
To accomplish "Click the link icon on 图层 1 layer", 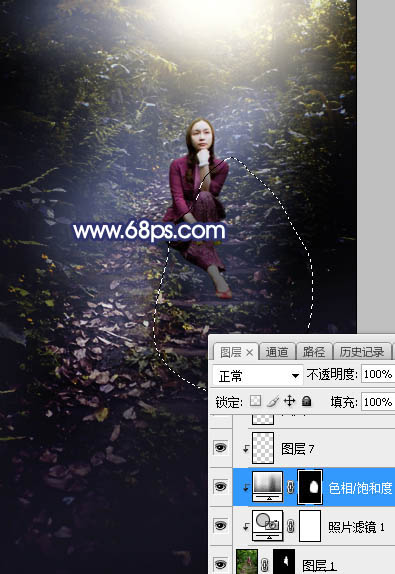I will (x=265, y=565).
